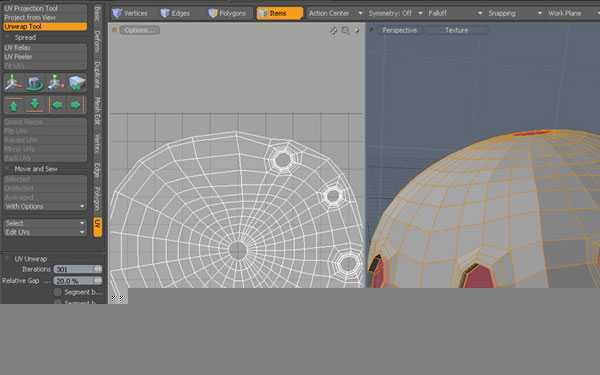Select the blue cube transform icon

tap(77, 83)
